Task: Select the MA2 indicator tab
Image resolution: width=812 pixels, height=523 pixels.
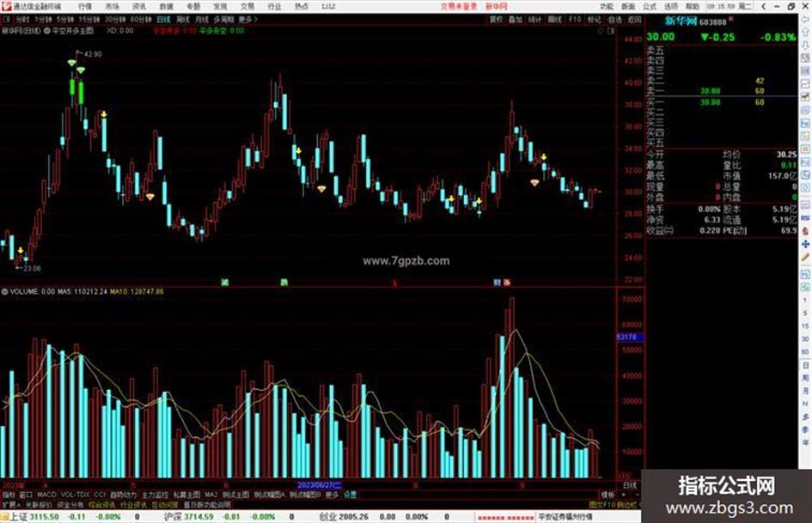Action: click(x=211, y=495)
